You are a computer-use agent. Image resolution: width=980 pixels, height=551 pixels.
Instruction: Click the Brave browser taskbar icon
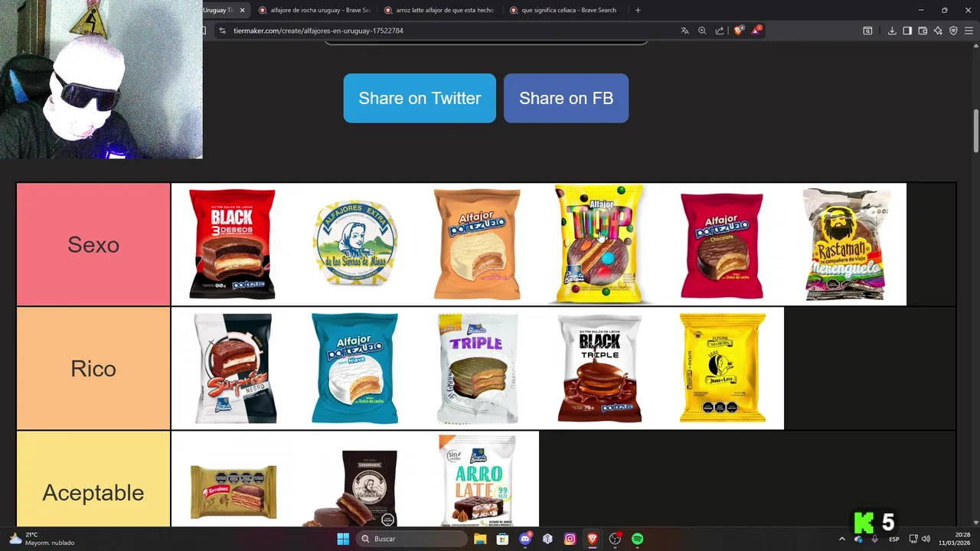coord(593,539)
